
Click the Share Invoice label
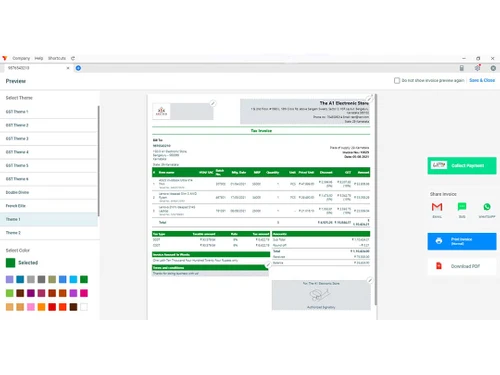coord(443,194)
